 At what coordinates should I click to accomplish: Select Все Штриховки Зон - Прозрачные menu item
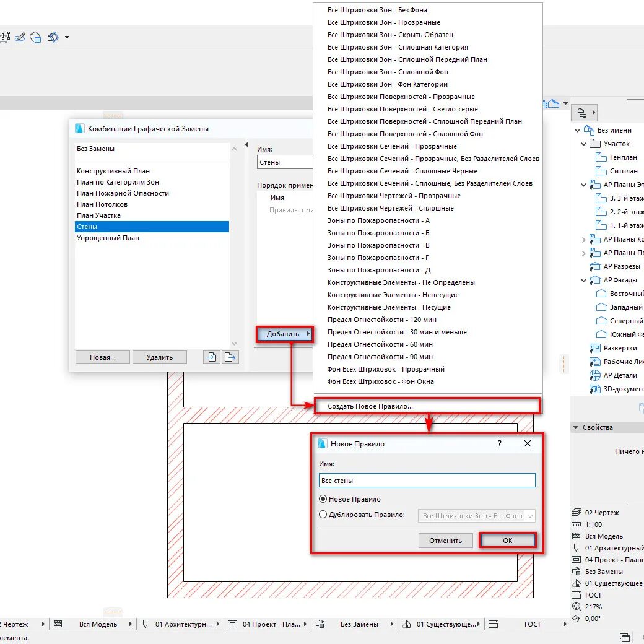click(427, 22)
